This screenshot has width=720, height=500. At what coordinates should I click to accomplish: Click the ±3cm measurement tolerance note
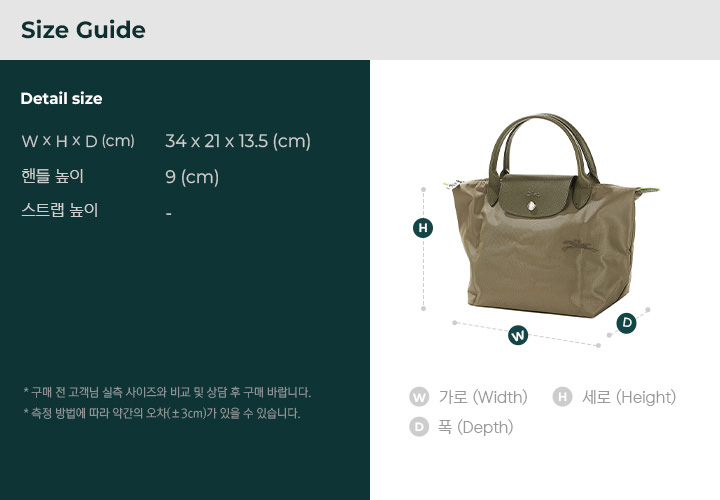point(162,413)
